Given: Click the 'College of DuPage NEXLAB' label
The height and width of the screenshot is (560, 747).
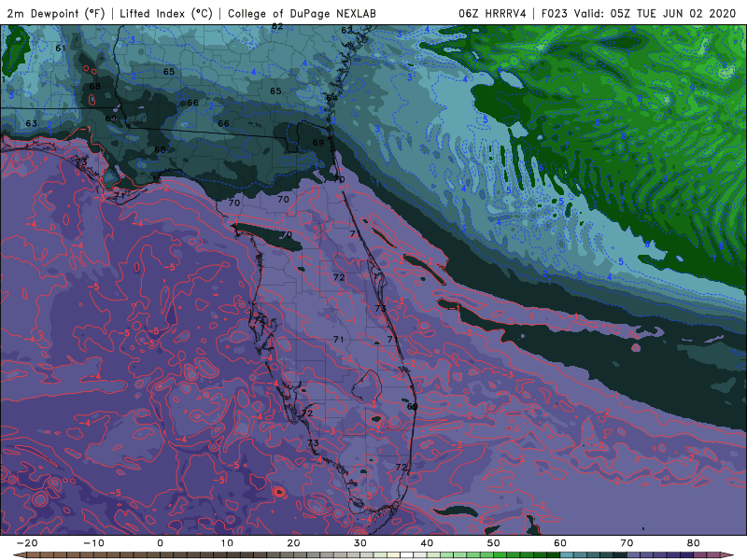Looking at the screenshot, I should pos(302,13).
